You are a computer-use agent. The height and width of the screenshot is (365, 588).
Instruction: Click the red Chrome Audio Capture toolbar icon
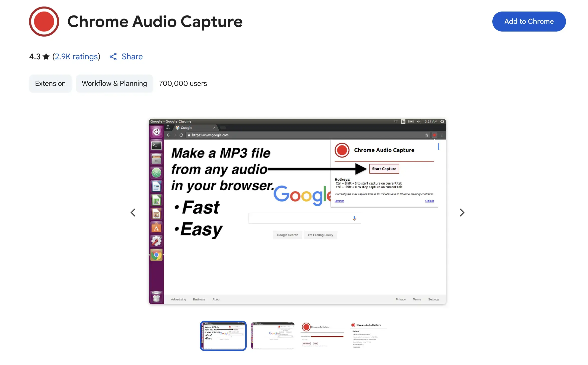click(434, 135)
